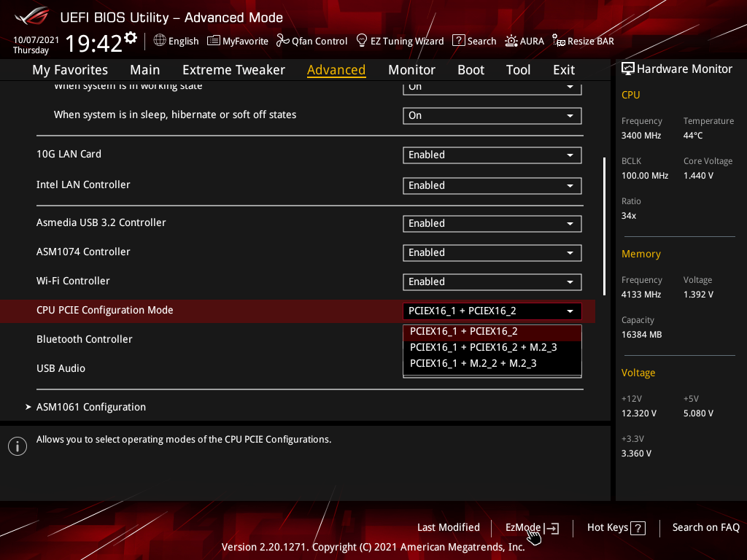Click the 19:42 clock display
The width and height of the screenshot is (747, 560).
click(94, 43)
